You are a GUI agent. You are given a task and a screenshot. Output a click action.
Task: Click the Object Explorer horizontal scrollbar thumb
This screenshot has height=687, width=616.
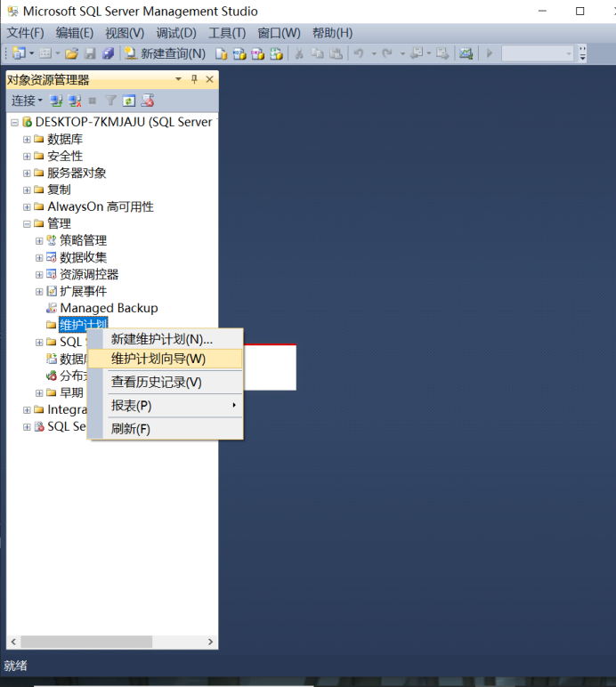[x=86, y=642]
